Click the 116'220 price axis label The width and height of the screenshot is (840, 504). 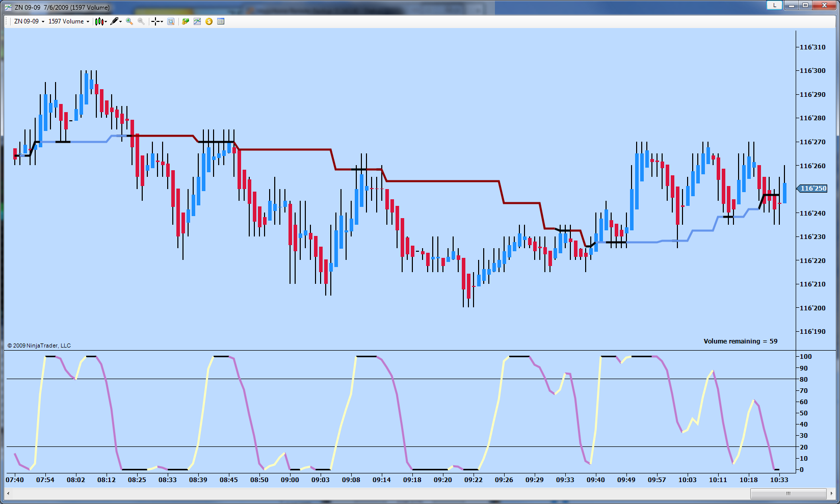pyautogui.click(x=812, y=260)
